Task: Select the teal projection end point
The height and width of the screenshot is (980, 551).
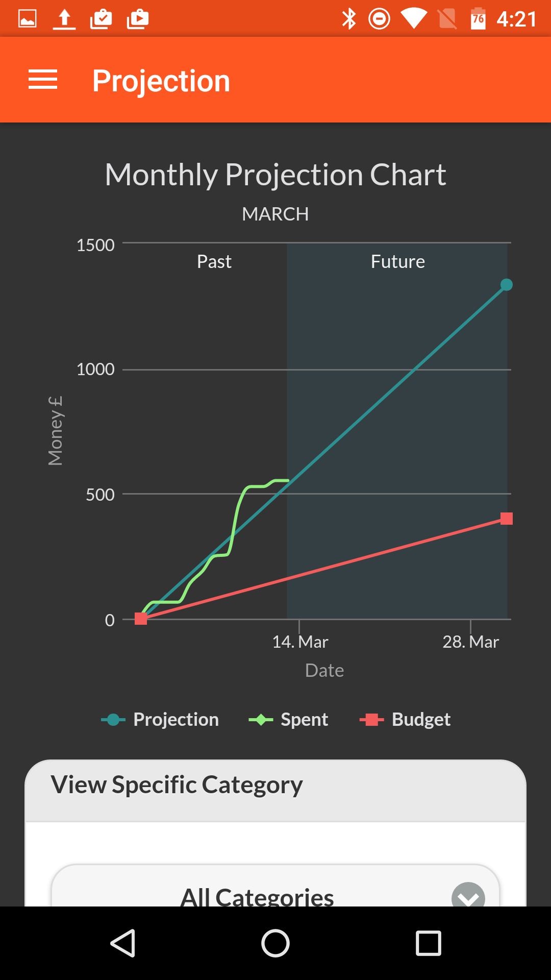Action: pos(506,285)
